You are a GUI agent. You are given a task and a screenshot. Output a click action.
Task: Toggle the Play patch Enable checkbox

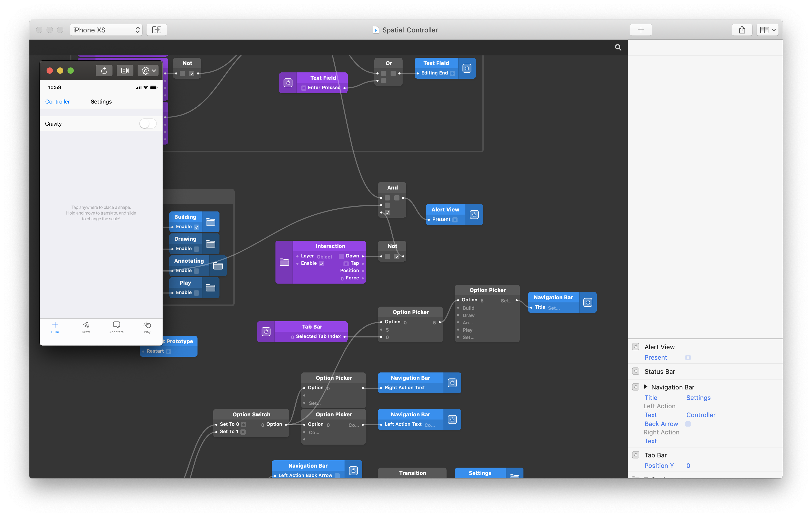197,292
